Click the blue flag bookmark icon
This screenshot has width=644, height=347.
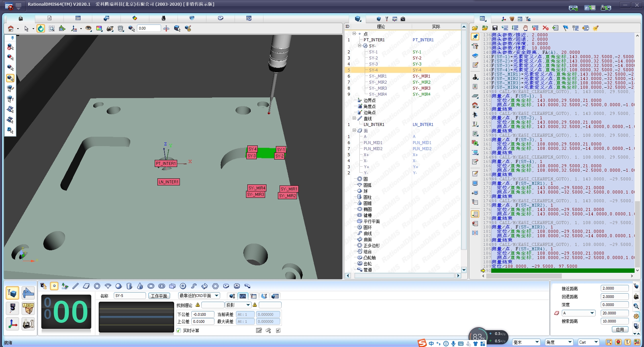(x=565, y=28)
